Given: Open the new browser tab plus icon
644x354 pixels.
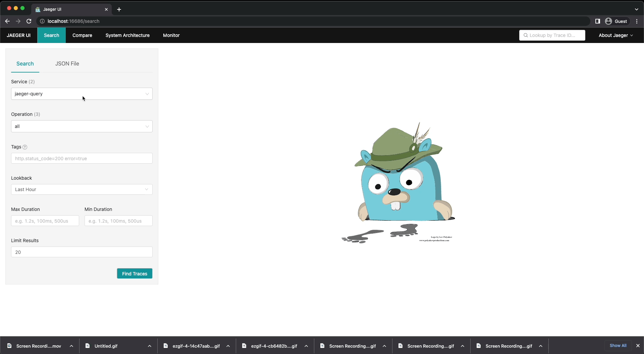Looking at the screenshot, I should [x=119, y=9].
